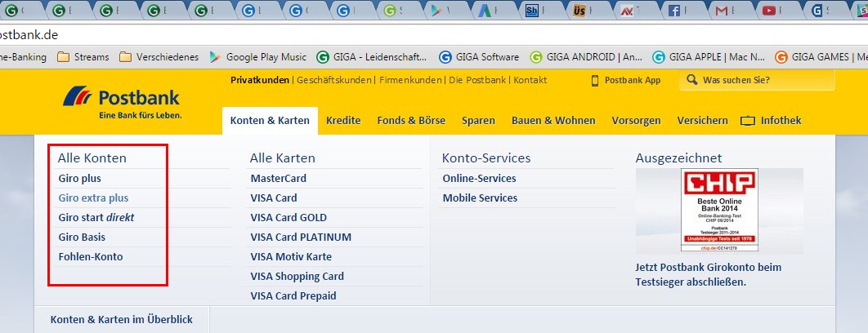Screen dimensions: 868x333
Task: Open the MasterCard link
Action: point(279,179)
